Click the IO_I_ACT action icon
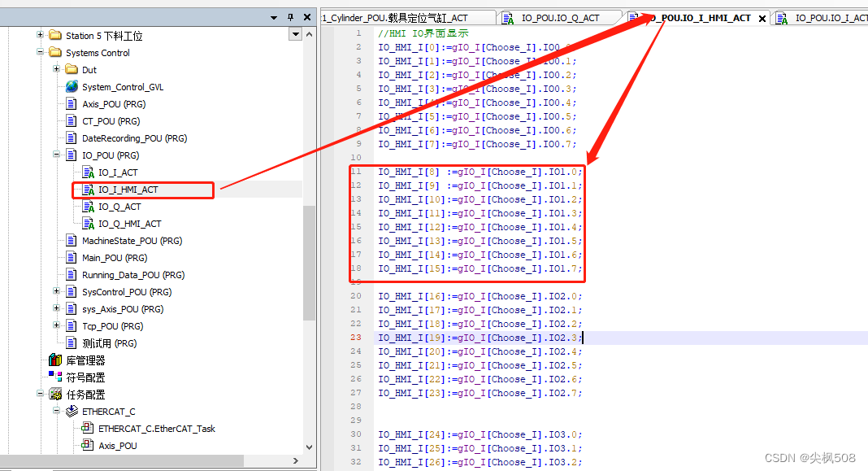This screenshot has width=868, height=471. coord(88,172)
